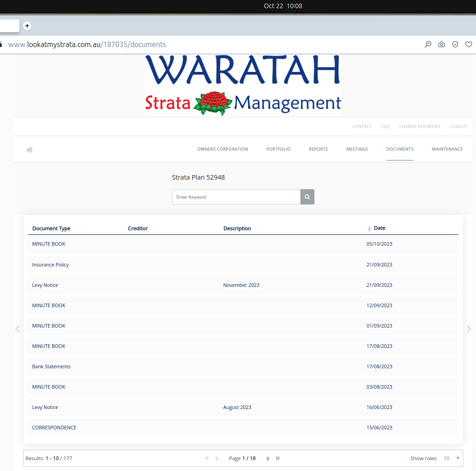
Task: Open a new browser tab with plus button
Action: tap(27, 26)
